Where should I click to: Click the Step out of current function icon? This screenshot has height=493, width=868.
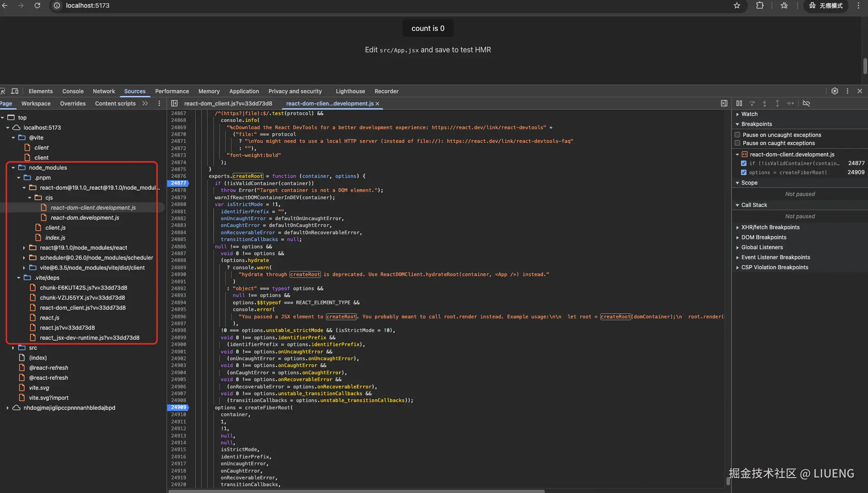778,104
